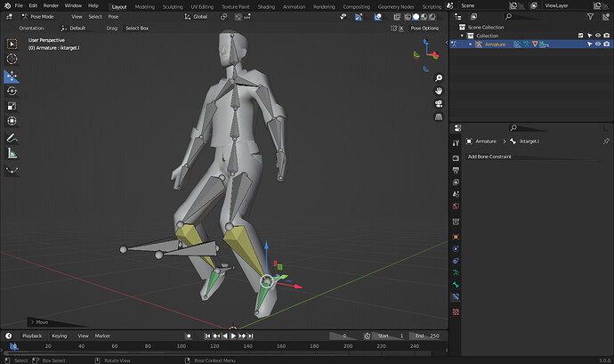Toggle auto keying record button
Viewport: 614px width, 364px height.
click(x=189, y=336)
